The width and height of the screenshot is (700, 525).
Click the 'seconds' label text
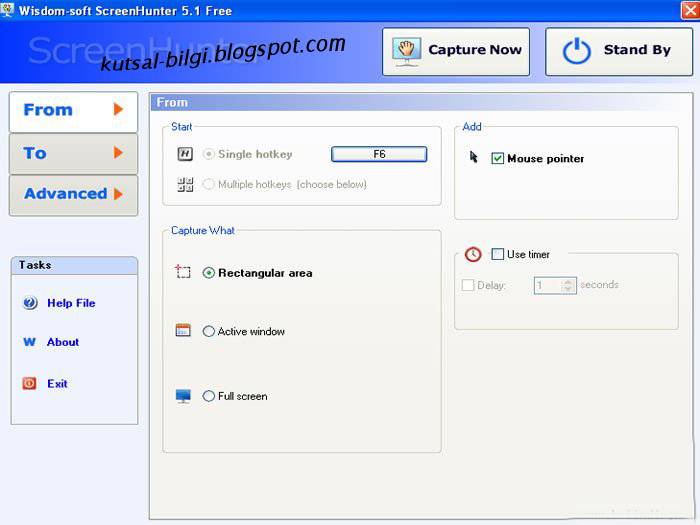[x=599, y=285]
